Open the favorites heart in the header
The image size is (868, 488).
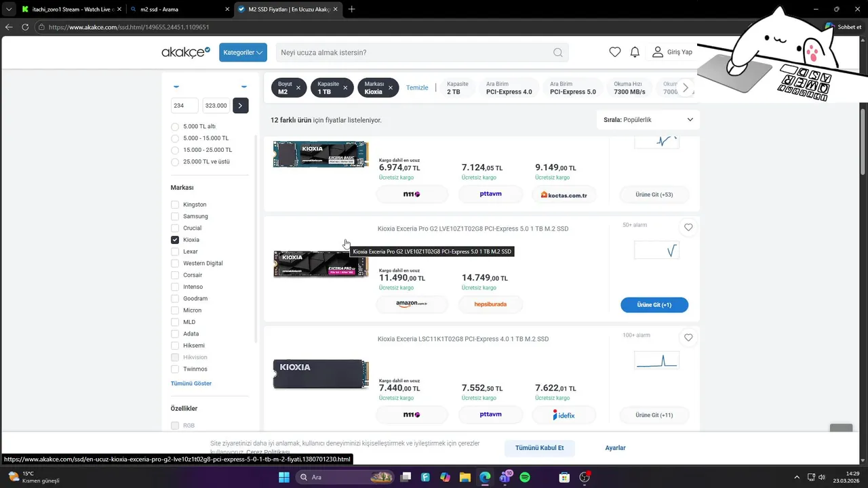[614, 52]
